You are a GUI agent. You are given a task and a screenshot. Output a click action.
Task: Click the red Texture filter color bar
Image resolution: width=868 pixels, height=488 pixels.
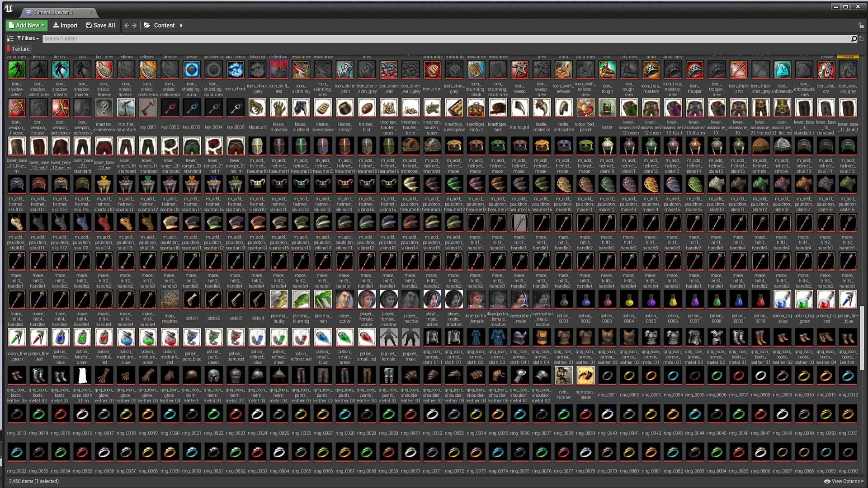[x=9, y=48]
